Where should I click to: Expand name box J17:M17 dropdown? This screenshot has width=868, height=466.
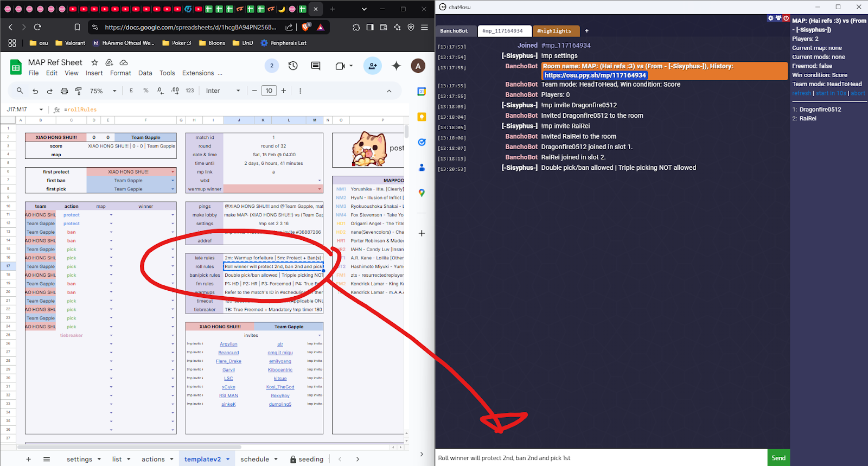41,110
